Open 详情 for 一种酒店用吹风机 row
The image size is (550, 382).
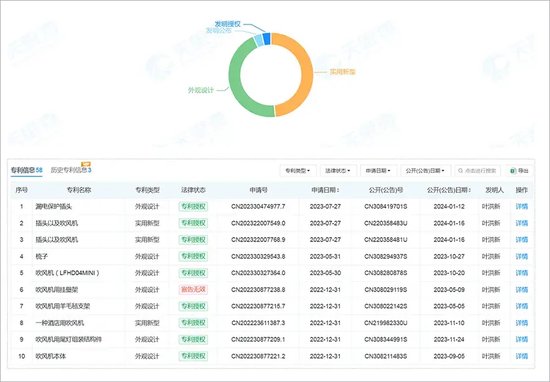coord(522,323)
